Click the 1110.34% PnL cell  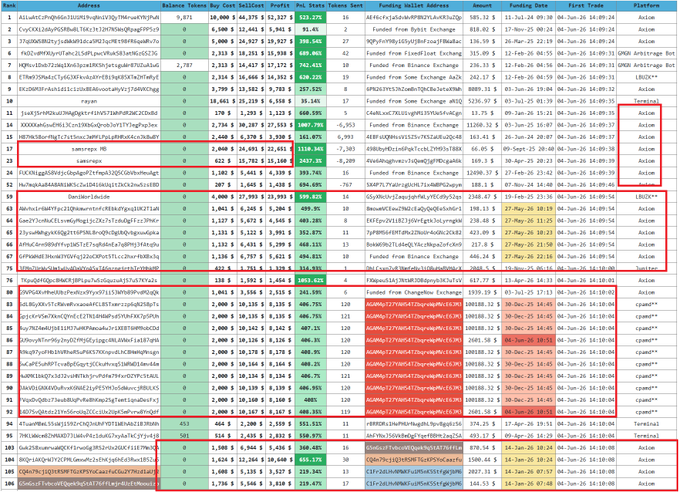click(311, 149)
